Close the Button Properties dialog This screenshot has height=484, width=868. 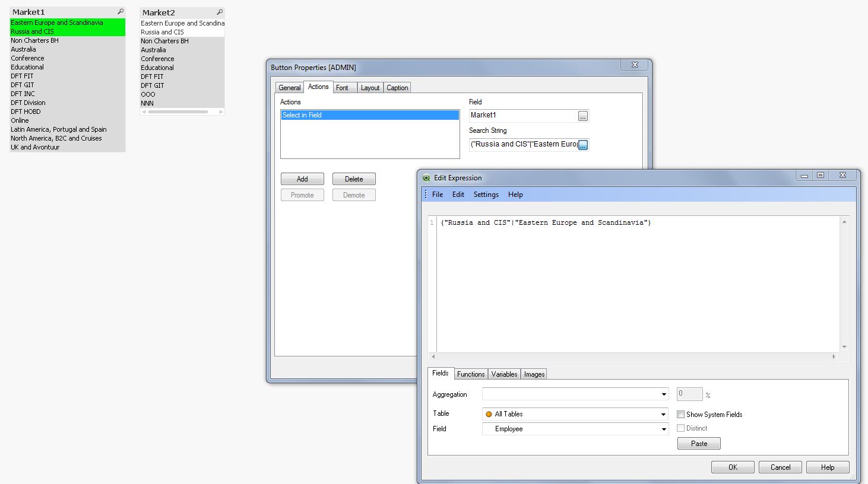coord(635,65)
